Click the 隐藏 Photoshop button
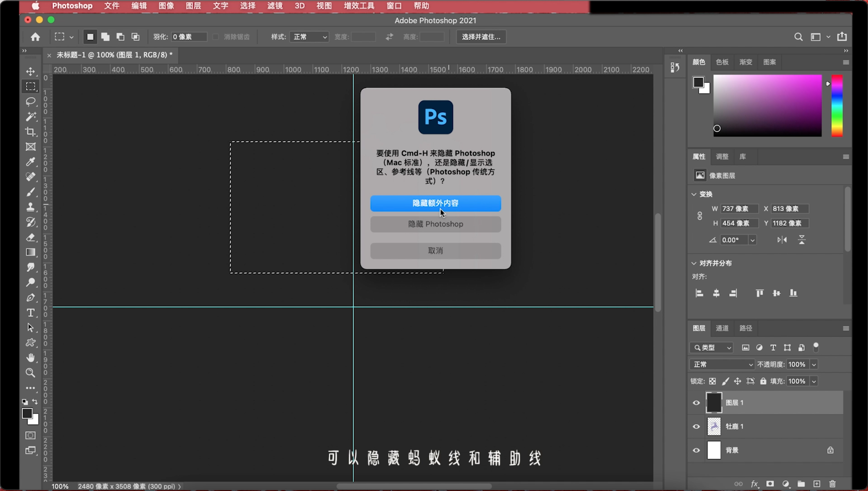868x491 pixels. [x=435, y=224]
